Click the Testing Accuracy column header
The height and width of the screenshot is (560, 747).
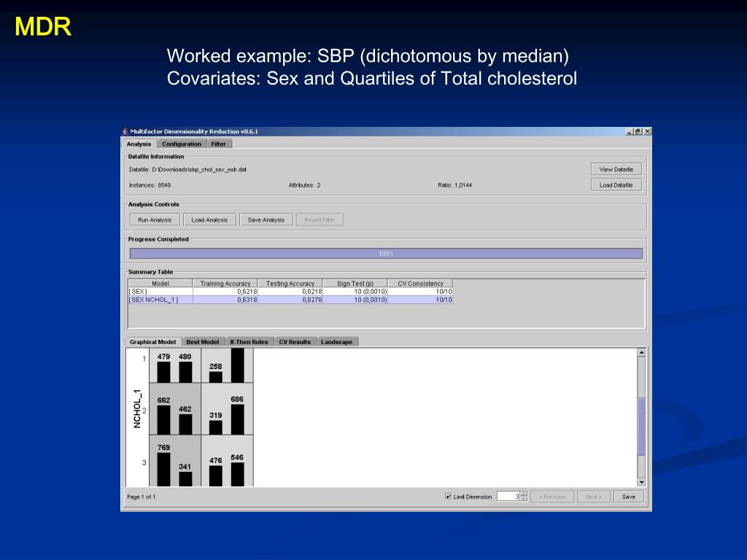(290, 284)
